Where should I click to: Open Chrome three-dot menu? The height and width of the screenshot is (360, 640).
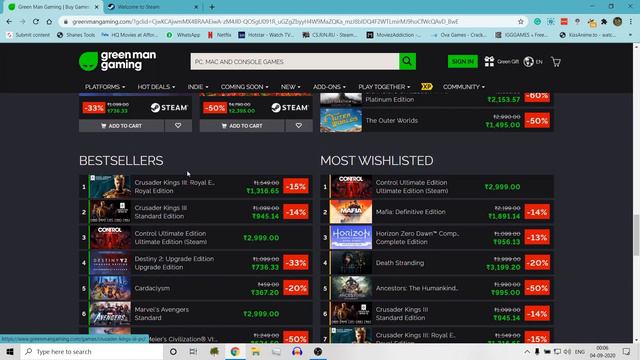(631, 22)
